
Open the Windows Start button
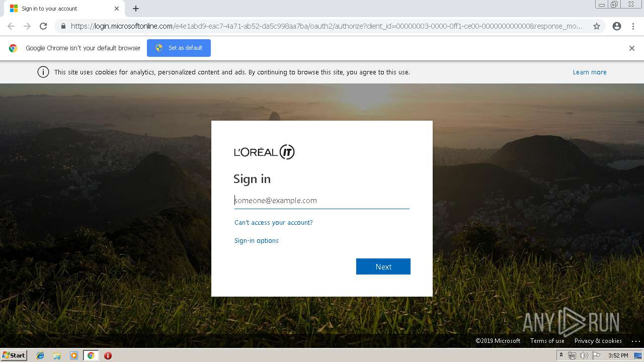pyautogui.click(x=14, y=355)
